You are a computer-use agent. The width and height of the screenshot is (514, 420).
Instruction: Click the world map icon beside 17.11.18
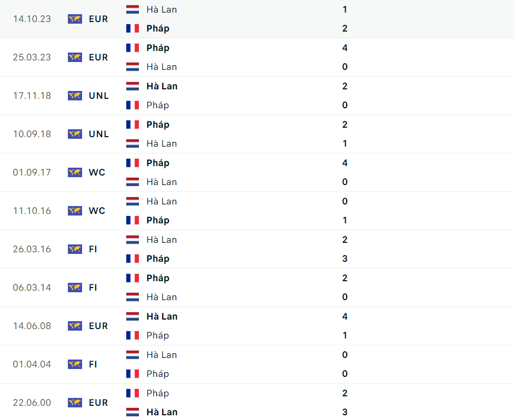(75, 96)
